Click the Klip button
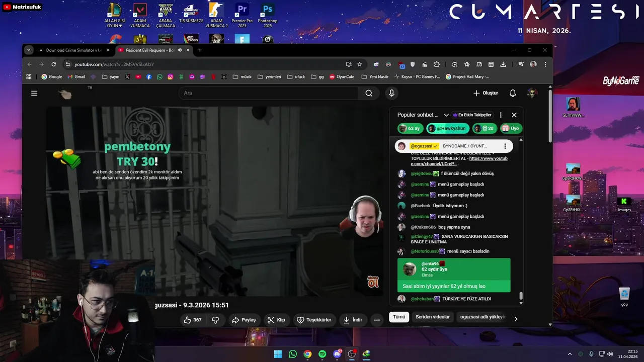 click(276, 320)
